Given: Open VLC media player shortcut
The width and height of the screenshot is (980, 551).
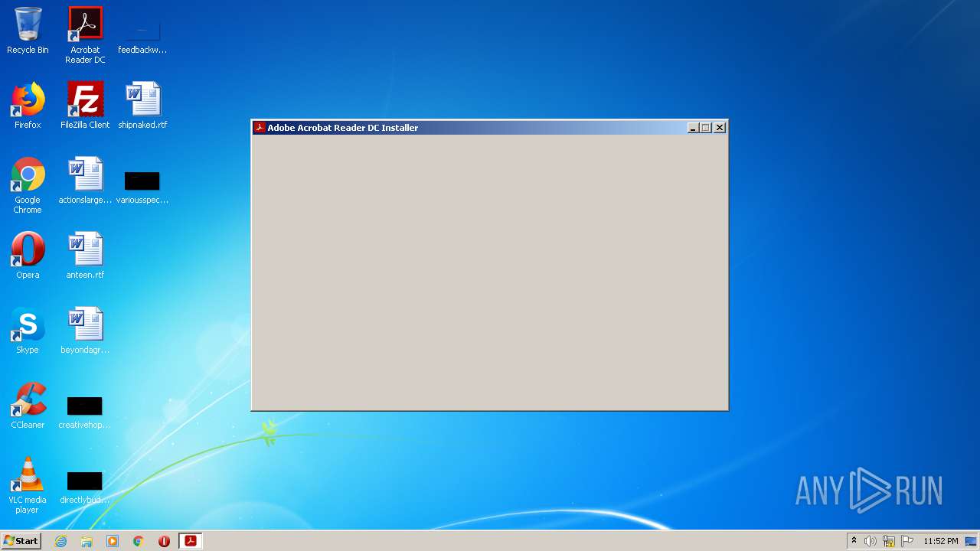Looking at the screenshot, I should (28, 485).
